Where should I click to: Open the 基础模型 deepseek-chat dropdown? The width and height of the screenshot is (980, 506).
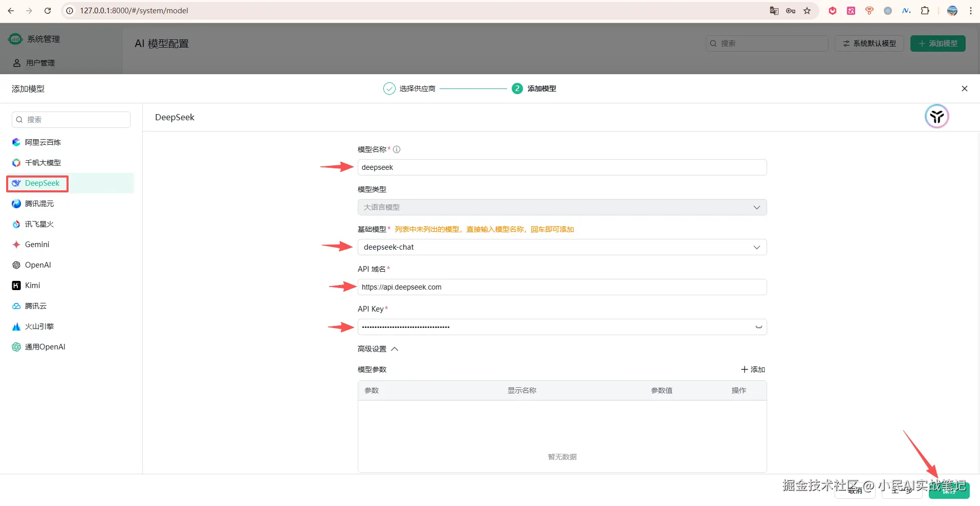point(562,247)
